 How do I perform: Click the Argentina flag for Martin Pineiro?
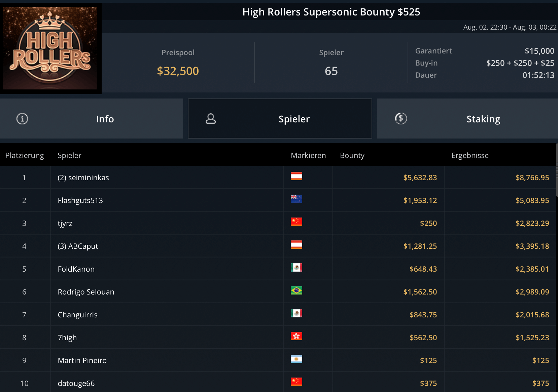pyautogui.click(x=296, y=359)
